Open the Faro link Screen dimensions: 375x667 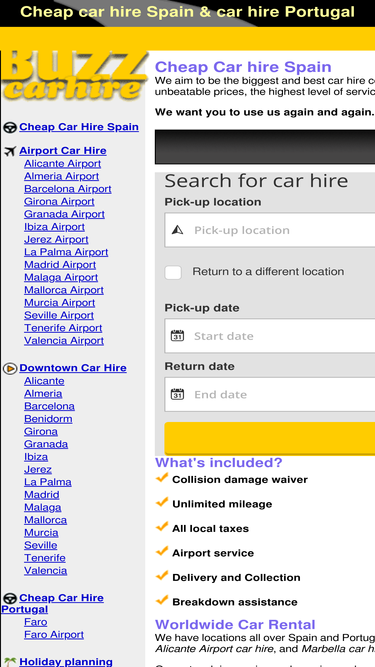[36, 622]
